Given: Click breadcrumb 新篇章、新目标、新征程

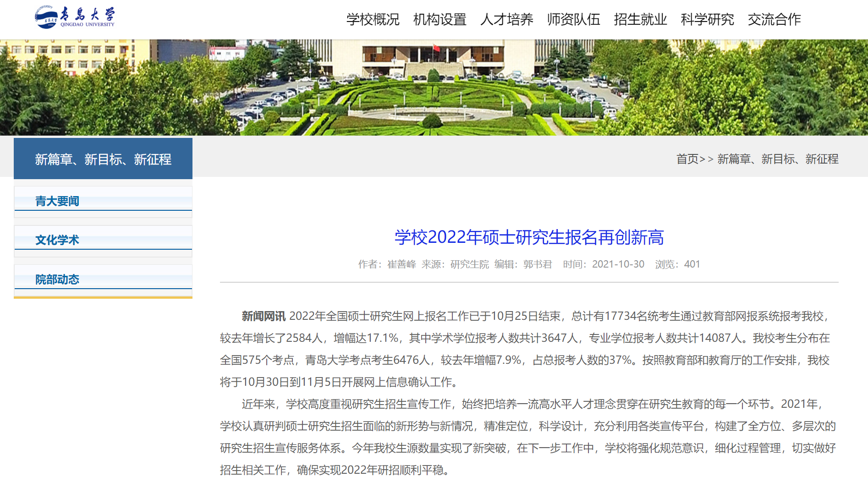Looking at the screenshot, I should click(x=778, y=159).
